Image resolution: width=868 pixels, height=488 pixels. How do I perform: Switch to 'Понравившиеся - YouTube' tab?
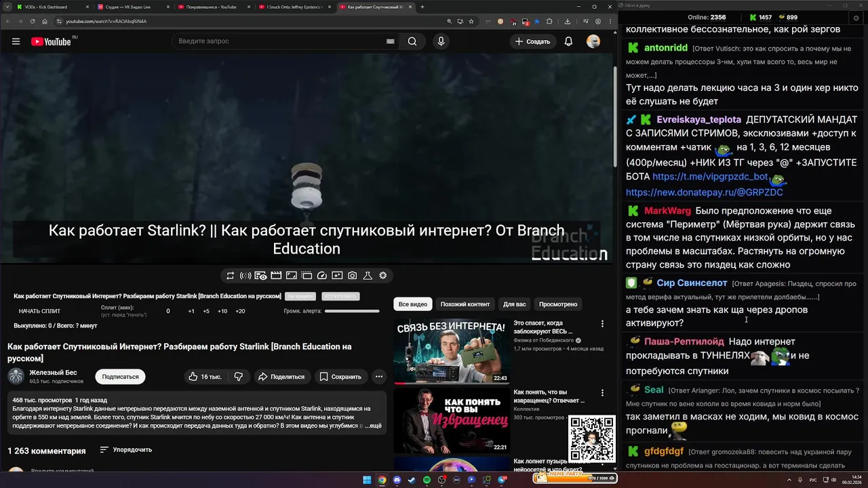point(214,7)
